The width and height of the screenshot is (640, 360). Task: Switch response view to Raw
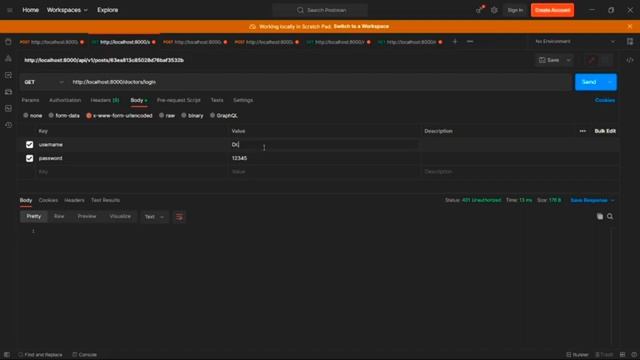59,217
